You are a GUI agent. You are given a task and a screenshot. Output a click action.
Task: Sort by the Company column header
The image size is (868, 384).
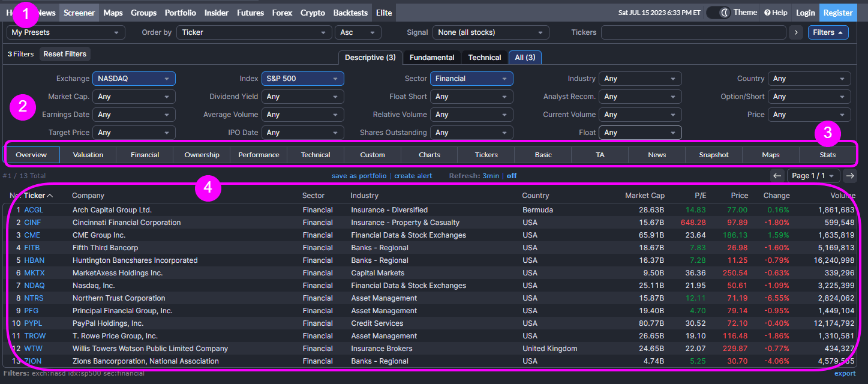pos(88,196)
